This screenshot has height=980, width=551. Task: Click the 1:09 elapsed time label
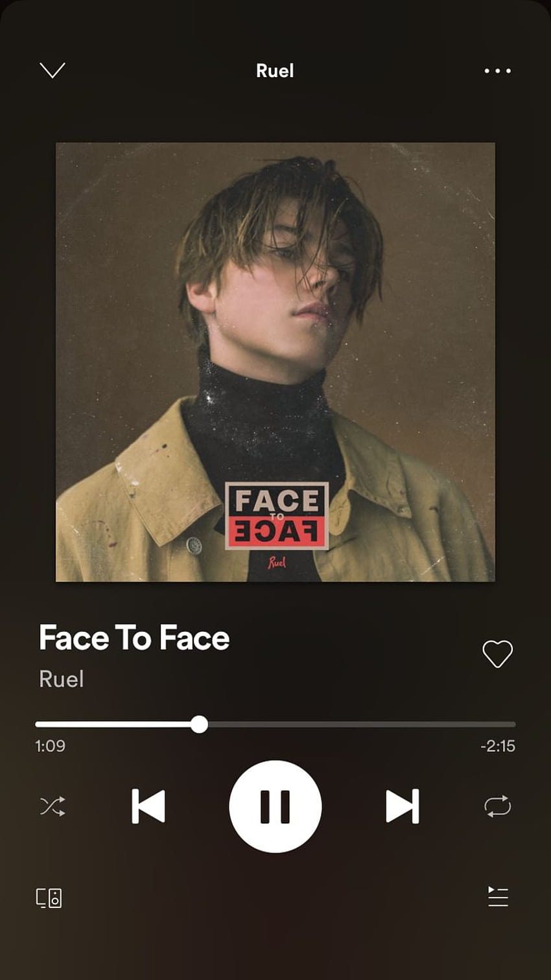point(50,746)
